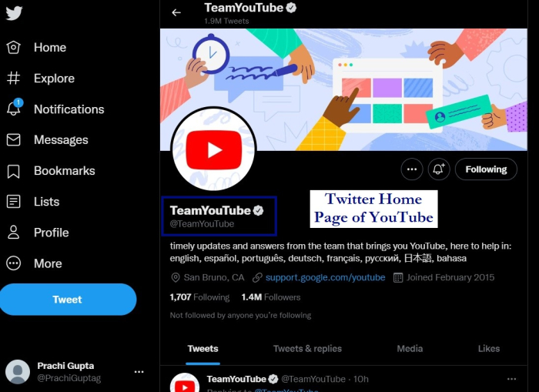
Task: Open three-dot menu on TeamYouTube tweet
Action: click(511, 379)
